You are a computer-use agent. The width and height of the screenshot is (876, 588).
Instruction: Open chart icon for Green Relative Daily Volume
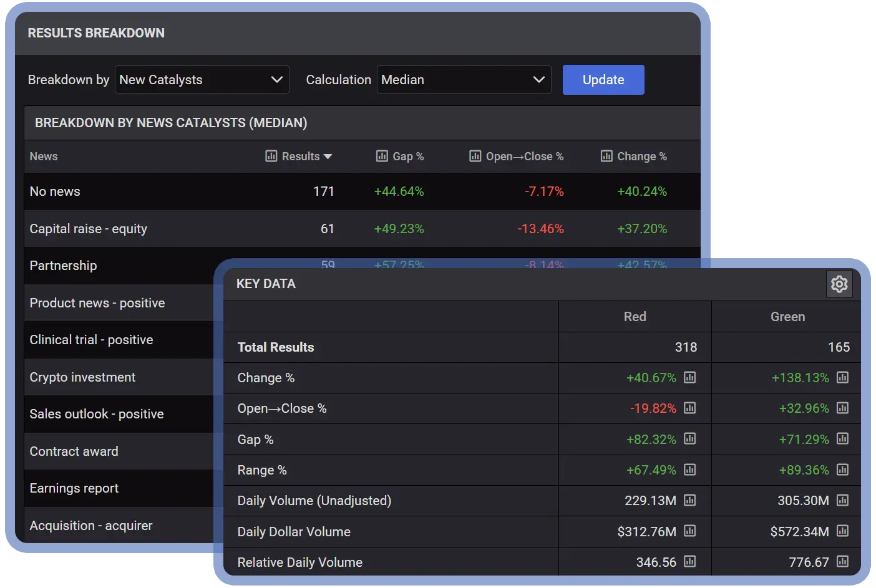[x=842, y=561]
